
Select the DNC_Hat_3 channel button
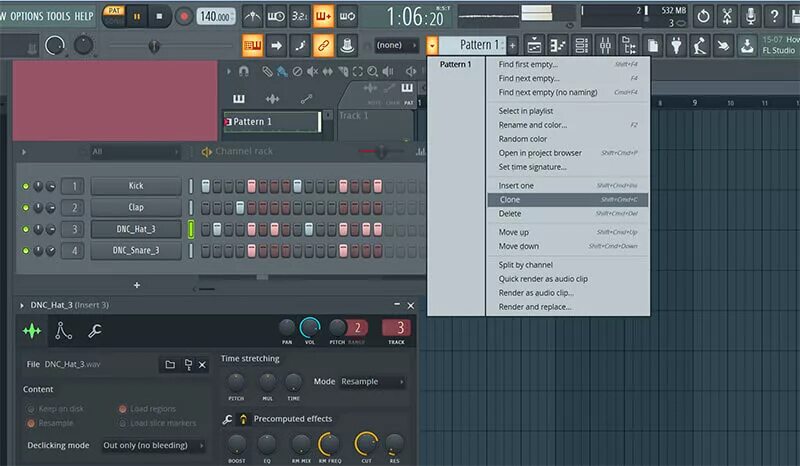(136, 229)
